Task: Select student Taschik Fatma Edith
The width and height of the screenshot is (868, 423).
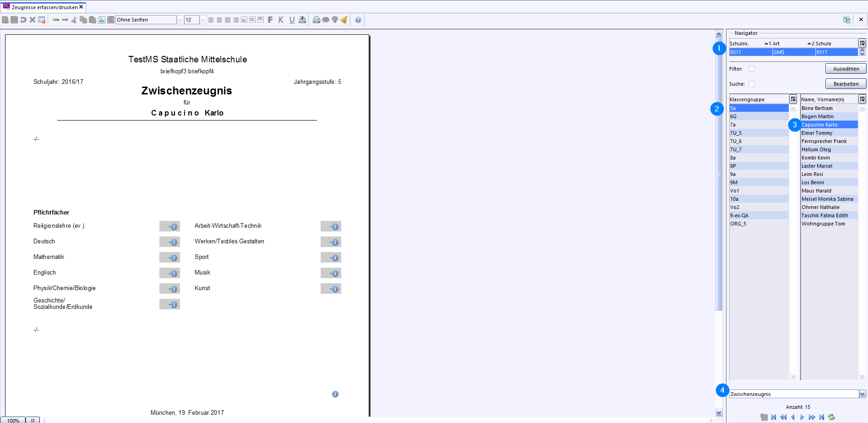Action: pos(829,215)
